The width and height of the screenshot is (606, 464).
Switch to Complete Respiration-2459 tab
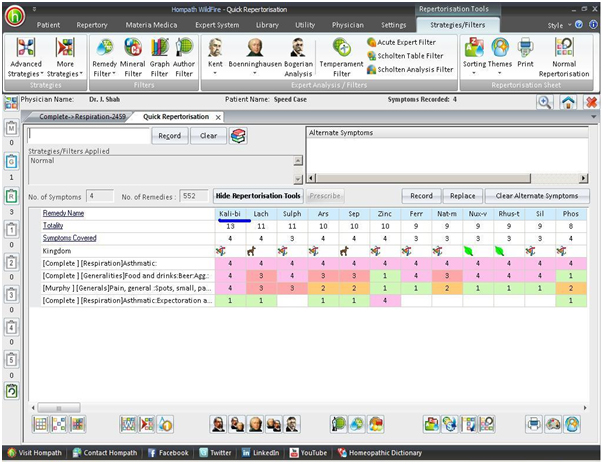82,117
